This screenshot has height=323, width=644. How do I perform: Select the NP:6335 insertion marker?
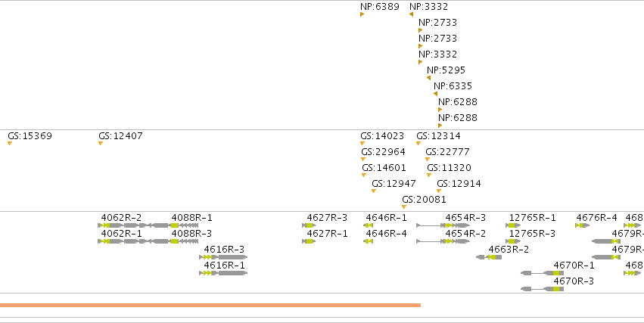(x=435, y=94)
